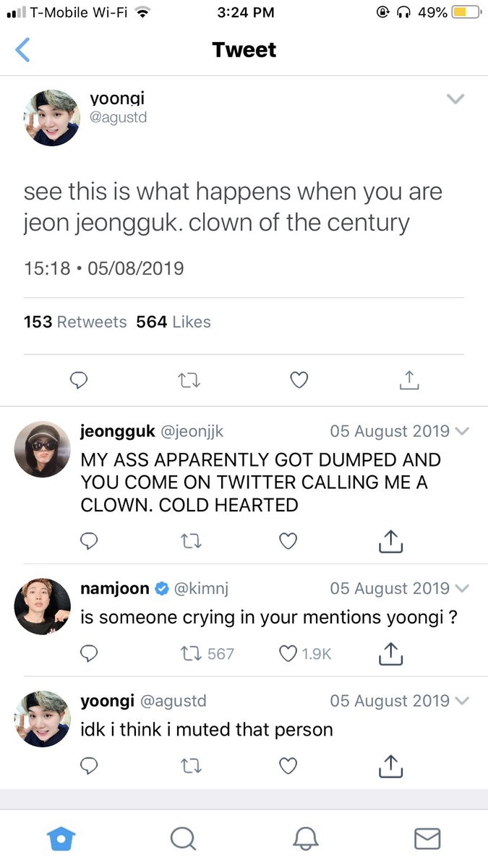
Task: Retweet the main clown tweet
Action: (x=189, y=380)
